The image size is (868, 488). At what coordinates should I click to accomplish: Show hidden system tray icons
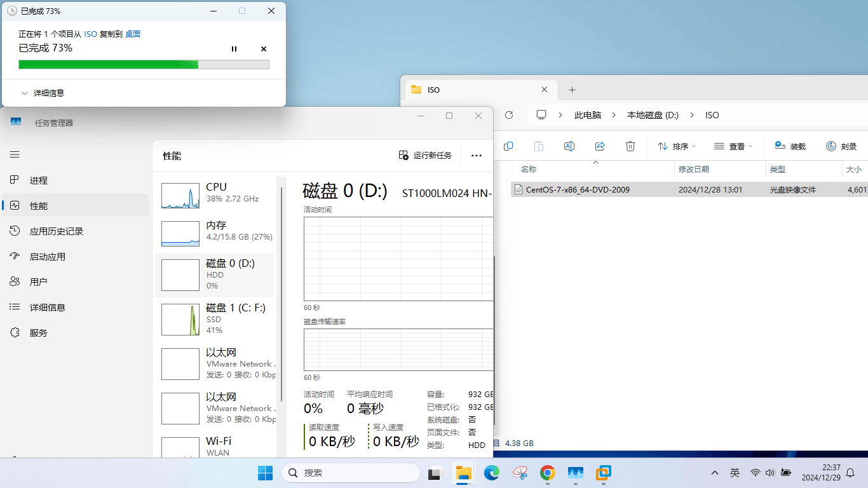click(715, 473)
